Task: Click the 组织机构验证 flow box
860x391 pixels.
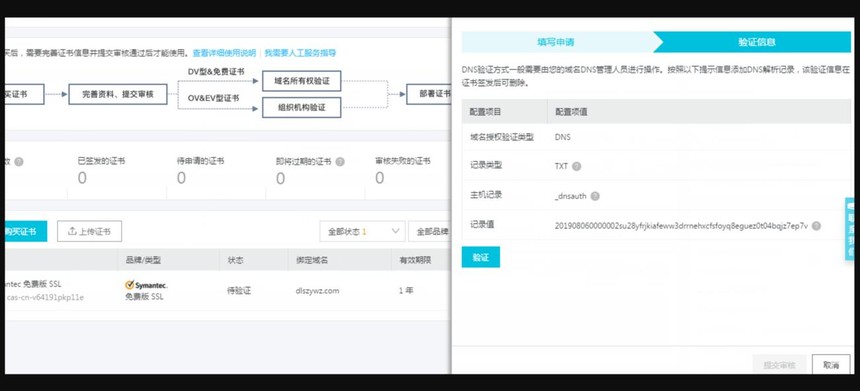Action: click(x=302, y=107)
